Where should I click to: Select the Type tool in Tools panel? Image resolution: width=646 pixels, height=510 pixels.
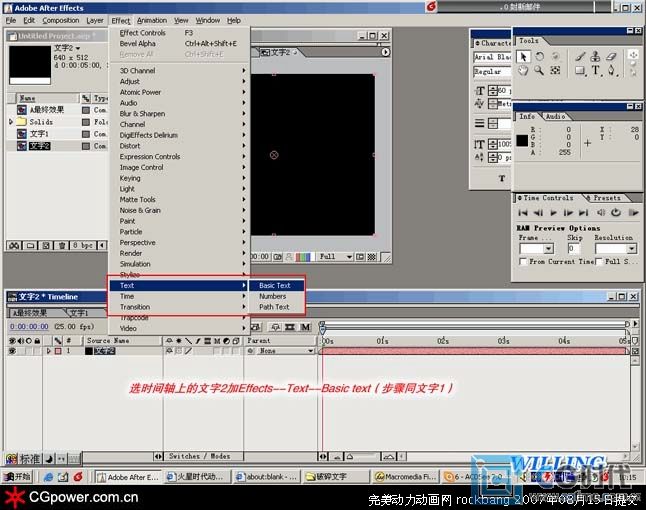pyautogui.click(x=596, y=71)
